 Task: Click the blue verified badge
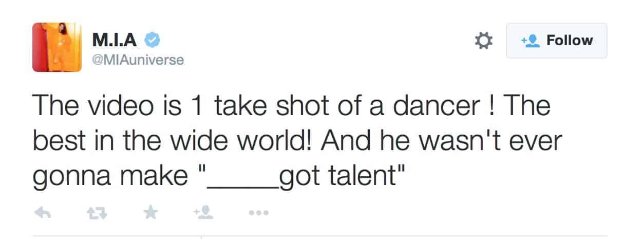point(152,39)
